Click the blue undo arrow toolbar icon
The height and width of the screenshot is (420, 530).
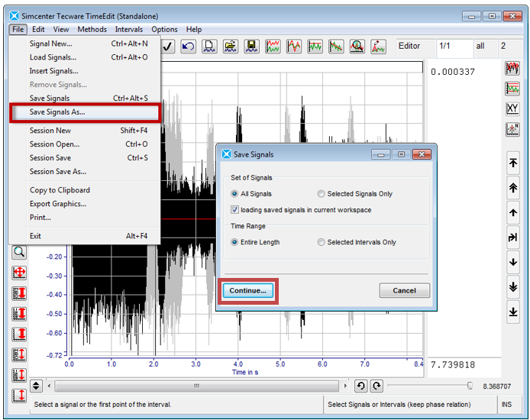[189, 47]
